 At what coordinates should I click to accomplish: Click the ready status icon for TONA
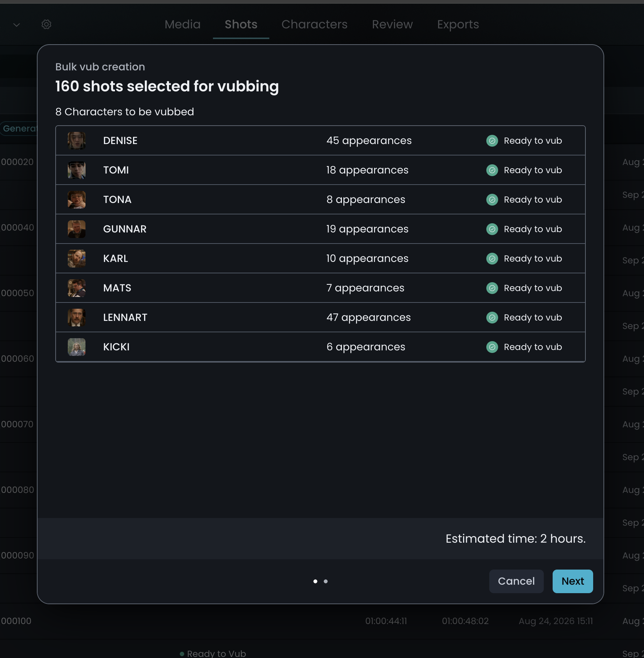click(x=492, y=200)
